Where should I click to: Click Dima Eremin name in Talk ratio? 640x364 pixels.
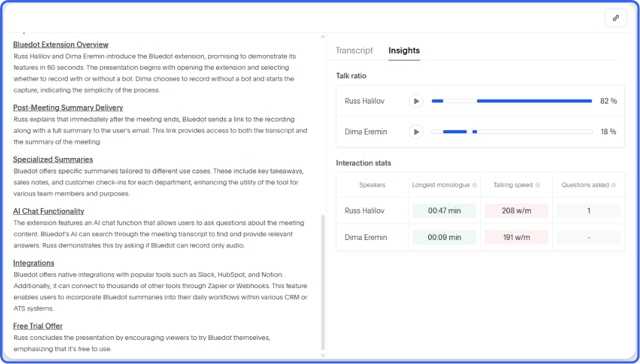point(366,132)
